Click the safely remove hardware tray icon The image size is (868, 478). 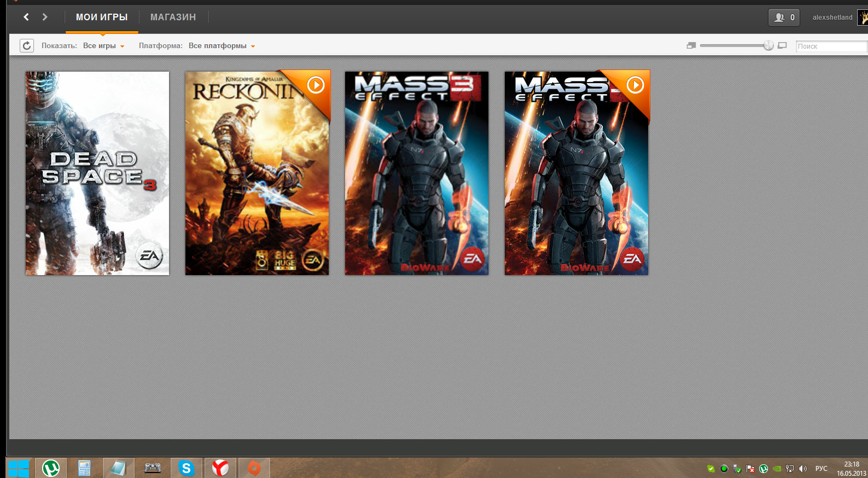click(737, 469)
